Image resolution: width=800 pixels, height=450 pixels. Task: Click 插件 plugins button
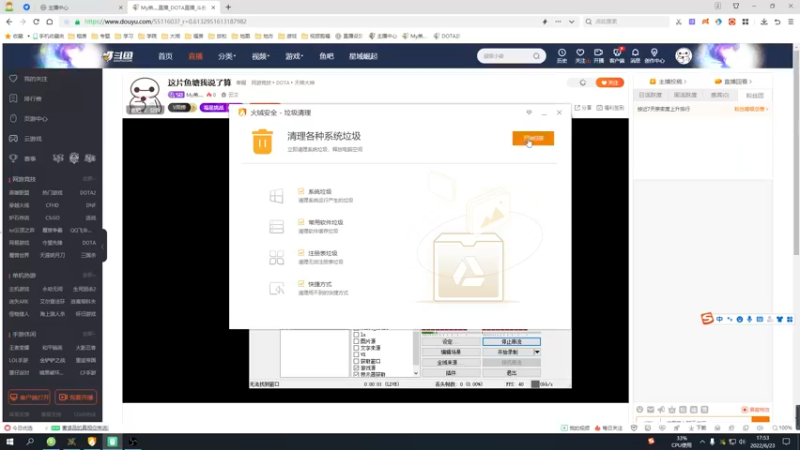[x=450, y=373]
